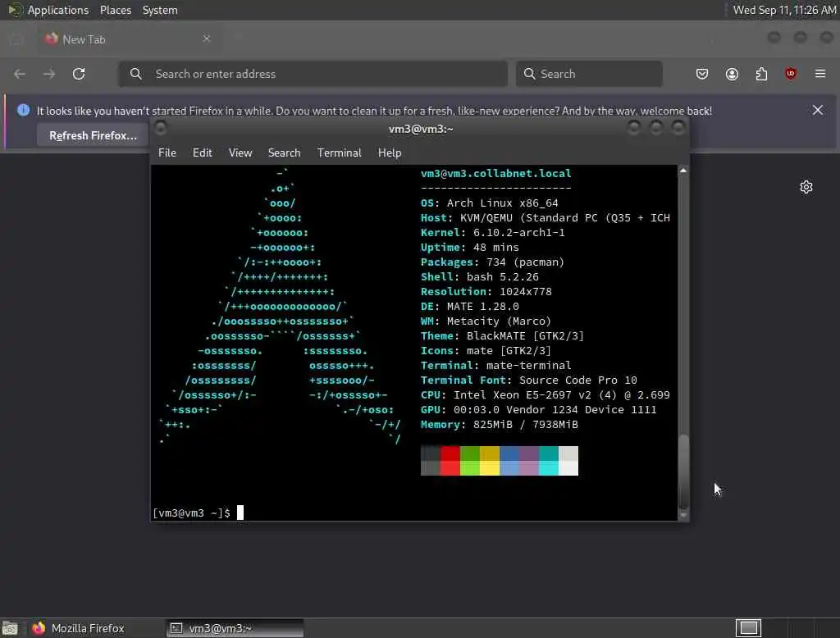The width and height of the screenshot is (840, 638).
Task: Open the Firefox hamburger application menu
Action: (x=820, y=74)
